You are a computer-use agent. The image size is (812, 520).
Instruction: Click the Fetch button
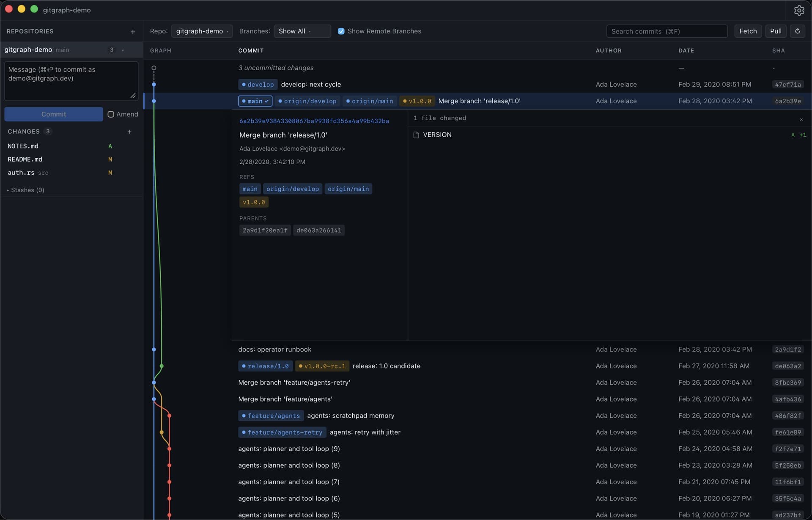click(748, 31)
